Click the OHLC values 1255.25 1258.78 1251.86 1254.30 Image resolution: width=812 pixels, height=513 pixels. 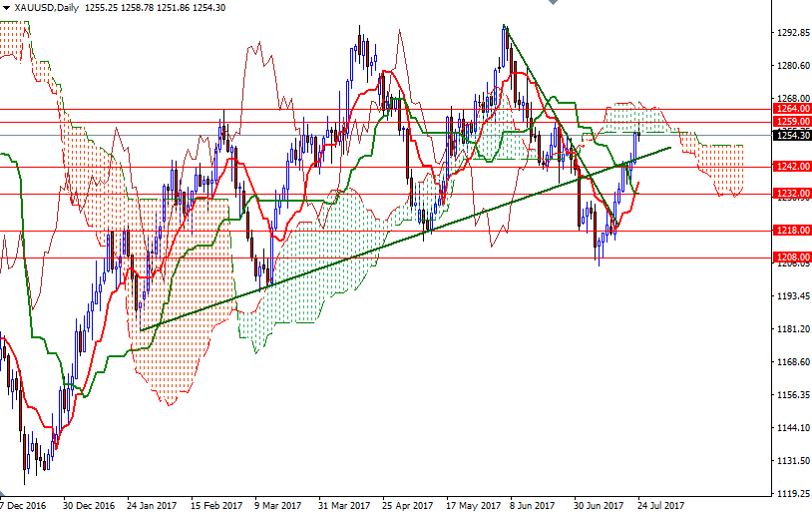[x=155, y=8]
